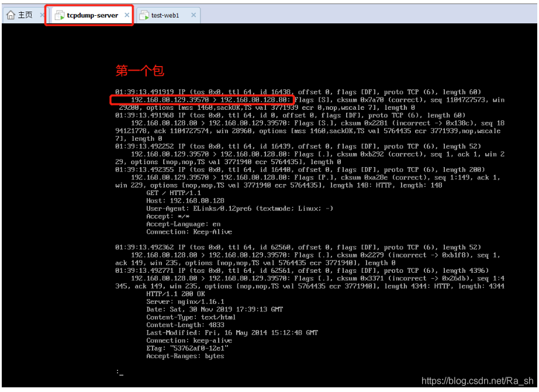Close the test-web1 tab
The image size is (539, 392).
194,15
